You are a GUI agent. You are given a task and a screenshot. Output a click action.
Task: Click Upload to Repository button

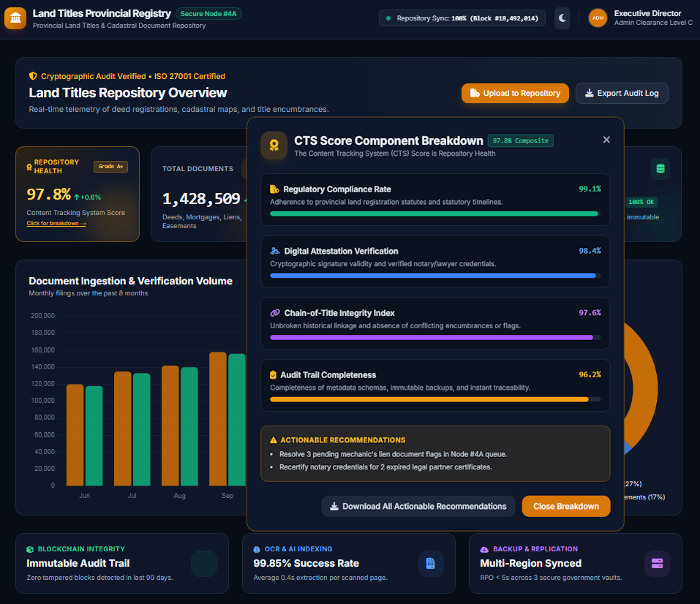(515, 94)
